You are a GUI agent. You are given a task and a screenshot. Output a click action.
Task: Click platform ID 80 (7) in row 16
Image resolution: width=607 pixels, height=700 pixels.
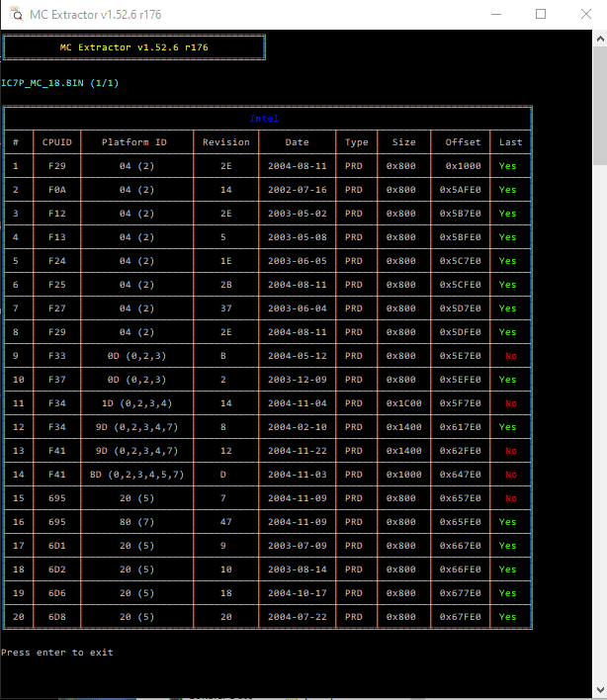[x=136, y=522]
